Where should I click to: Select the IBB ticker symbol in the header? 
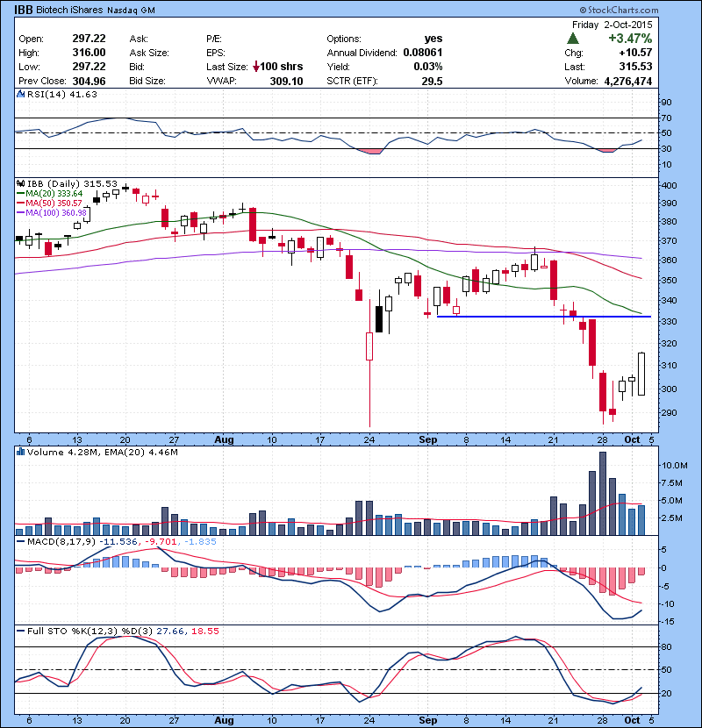[23, 10]
